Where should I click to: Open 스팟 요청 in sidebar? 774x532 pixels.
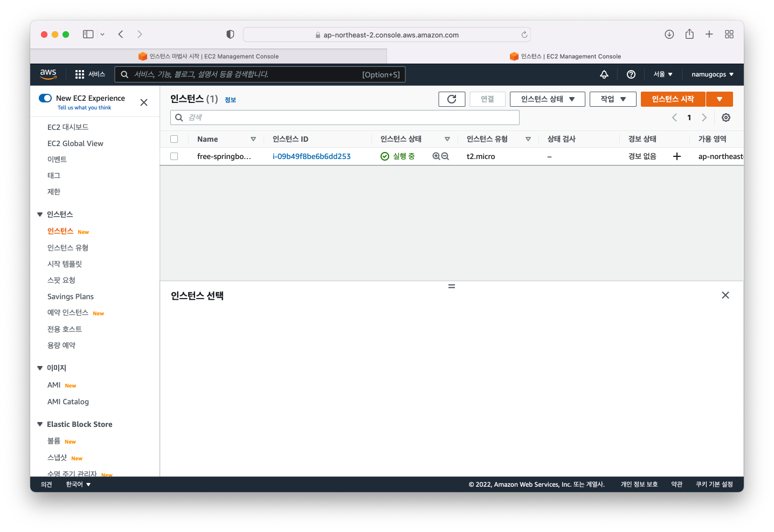(61, 280)
